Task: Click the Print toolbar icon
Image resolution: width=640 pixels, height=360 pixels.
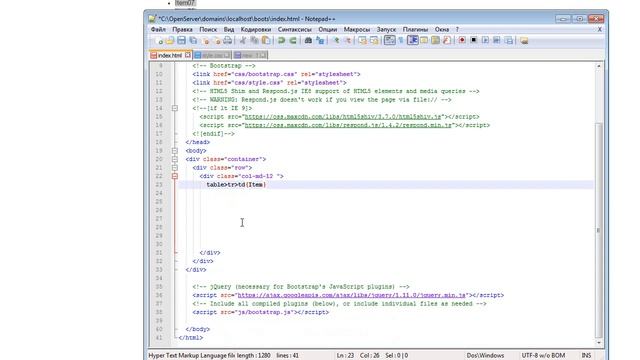Action: click(228, 40)
